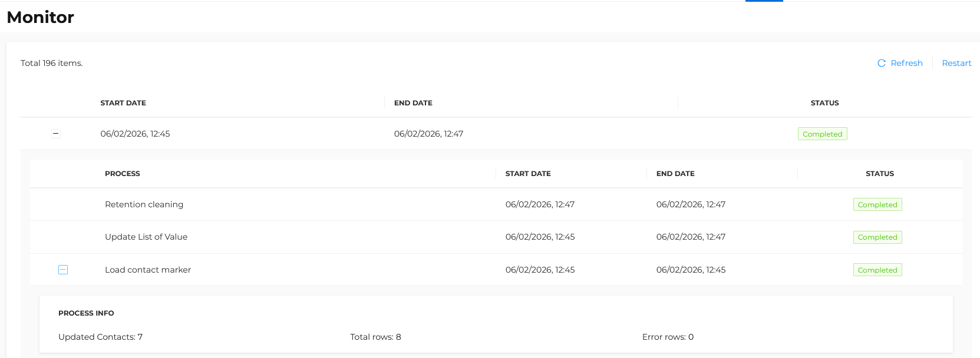Select the Load contact marker process name
Screen dimensions: 980x358
[x=148, y=270]
